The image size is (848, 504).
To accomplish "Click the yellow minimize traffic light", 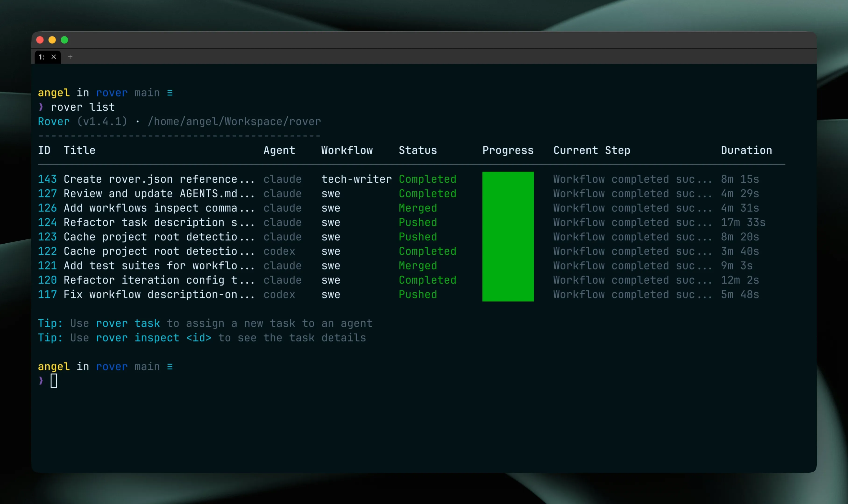I will point(52,40).
